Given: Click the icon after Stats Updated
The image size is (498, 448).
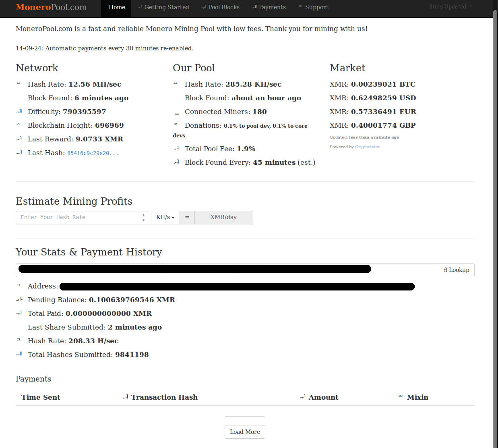Looking at the screenshot, I should click(471, 6).
